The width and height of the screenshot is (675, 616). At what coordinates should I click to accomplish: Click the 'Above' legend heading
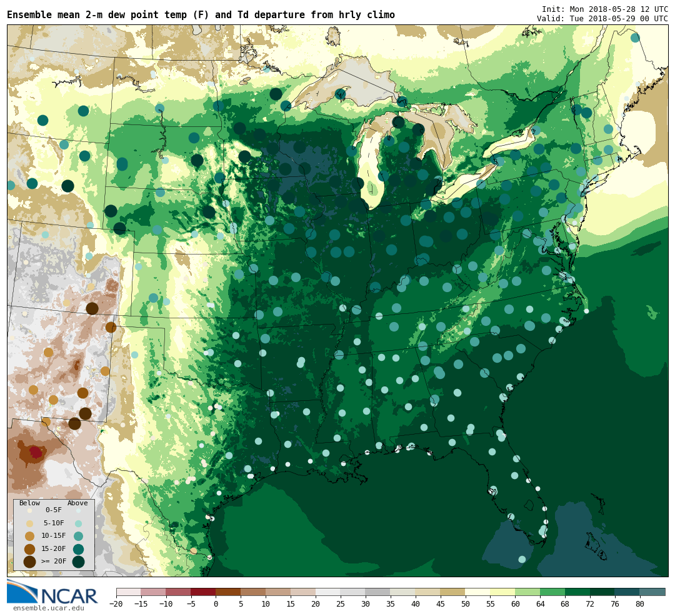point(77,503)
